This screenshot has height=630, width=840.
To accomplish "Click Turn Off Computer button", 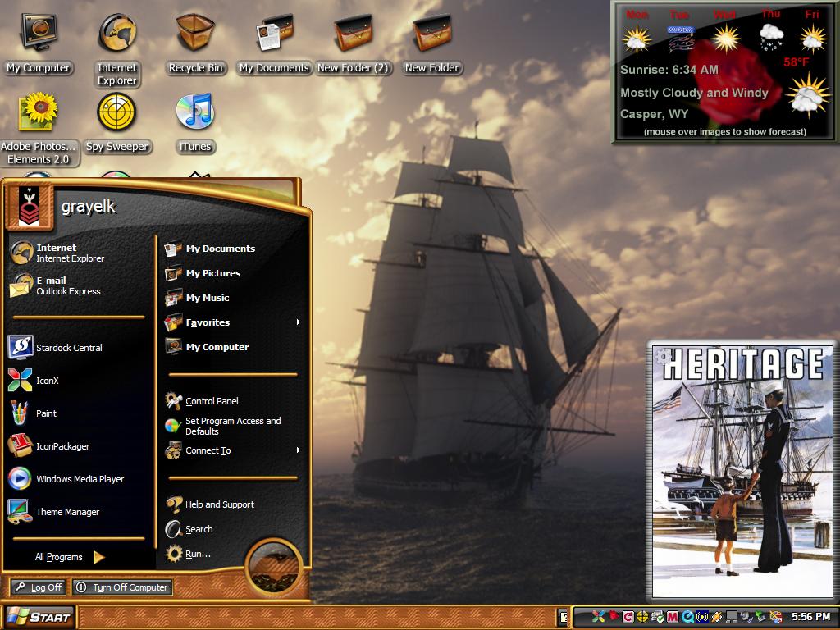I will click(x=122, y=587).
